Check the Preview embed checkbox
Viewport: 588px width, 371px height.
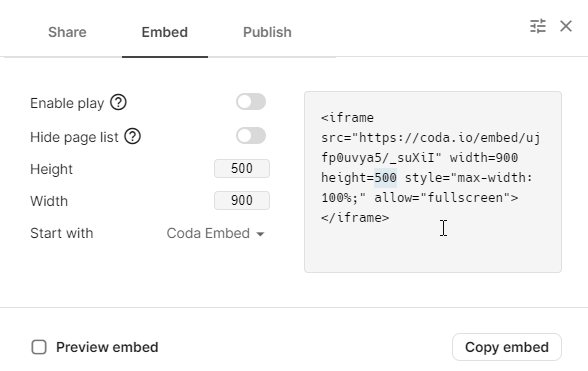pyautogui.click(x=39, y=347)
